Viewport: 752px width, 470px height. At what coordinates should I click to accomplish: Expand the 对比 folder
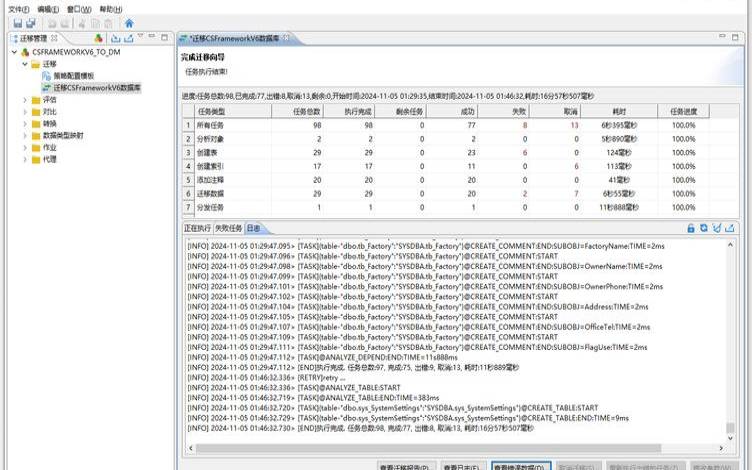click(25, 112)
